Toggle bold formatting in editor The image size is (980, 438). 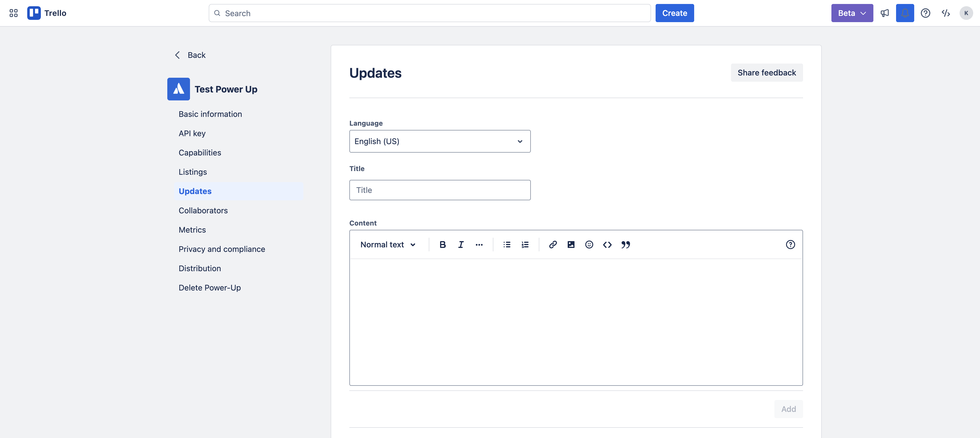click(442, 245)
